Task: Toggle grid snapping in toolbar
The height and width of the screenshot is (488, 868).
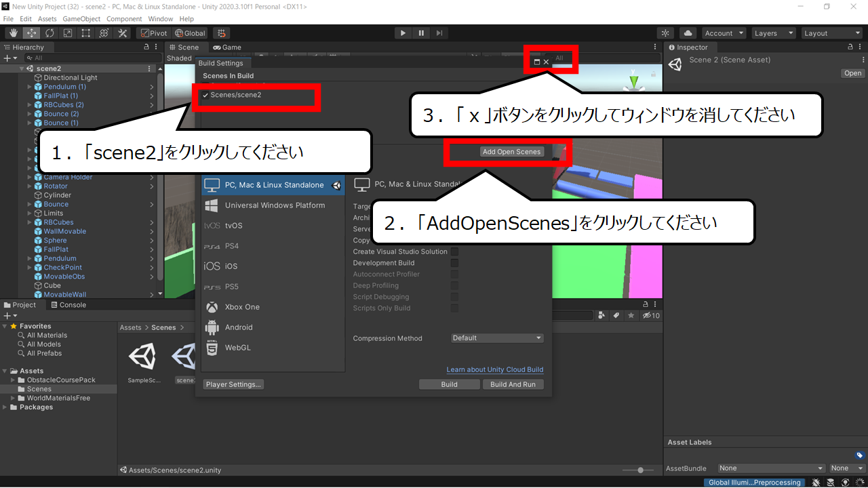Action: coord(221,33)
